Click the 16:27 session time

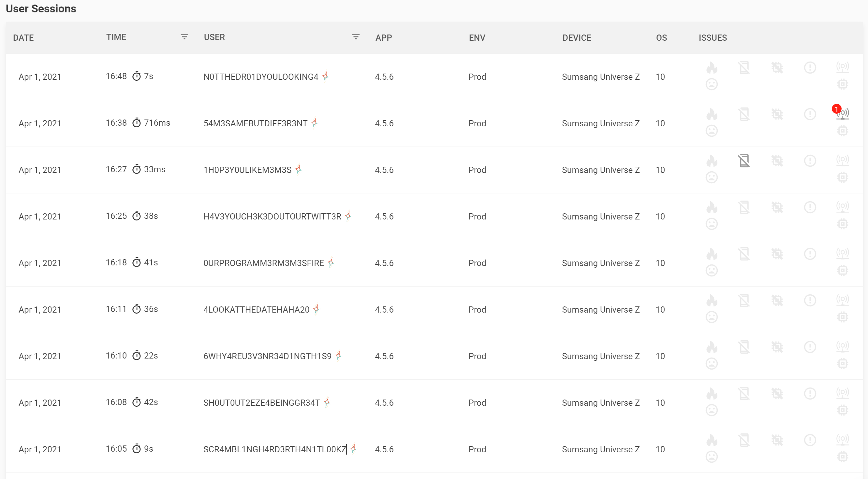click(x=116, y=169)
